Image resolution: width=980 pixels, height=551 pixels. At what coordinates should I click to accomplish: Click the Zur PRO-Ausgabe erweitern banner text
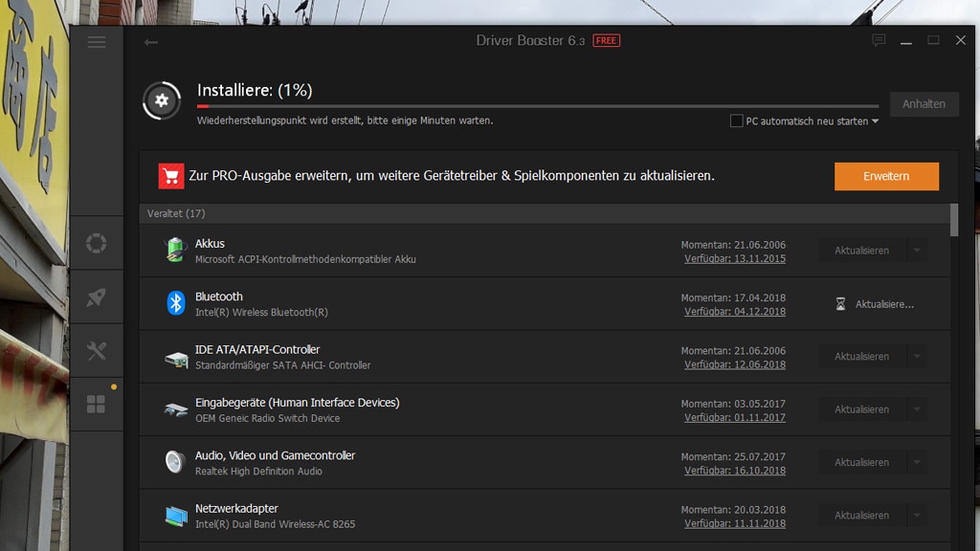click(452, 176)
